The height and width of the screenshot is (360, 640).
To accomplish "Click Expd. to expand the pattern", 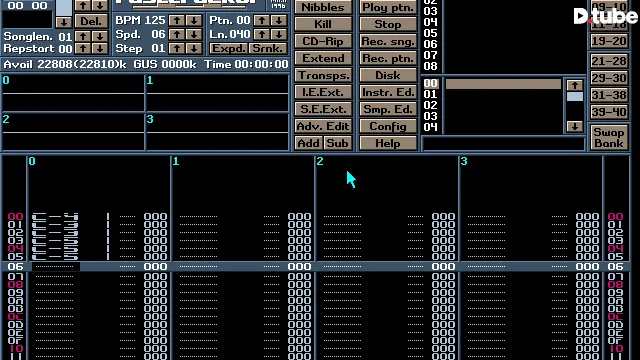I will [x=228, y=48].
